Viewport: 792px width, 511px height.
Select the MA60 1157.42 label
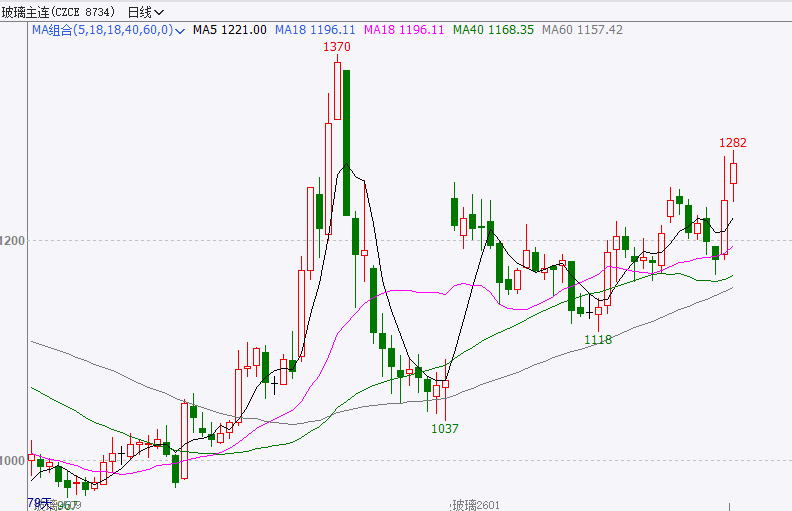click(582, 30)
